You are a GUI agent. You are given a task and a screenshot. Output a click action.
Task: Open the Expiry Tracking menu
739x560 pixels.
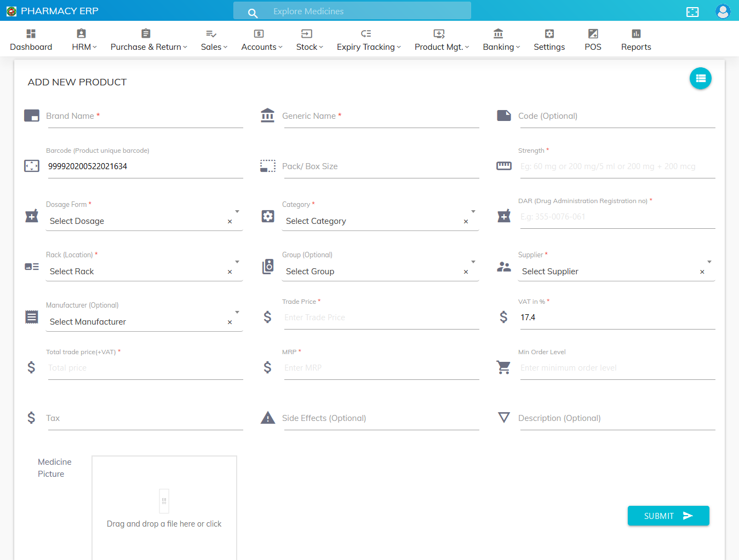click(368, 39)
